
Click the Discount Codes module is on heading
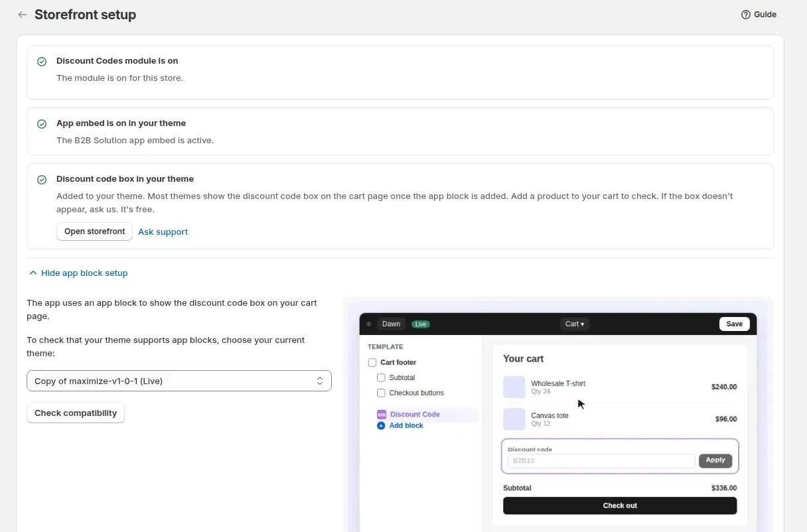coord(117,60)
